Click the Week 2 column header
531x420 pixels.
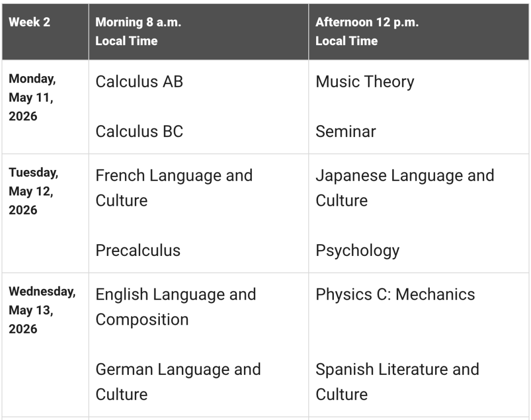pos(29,22)
